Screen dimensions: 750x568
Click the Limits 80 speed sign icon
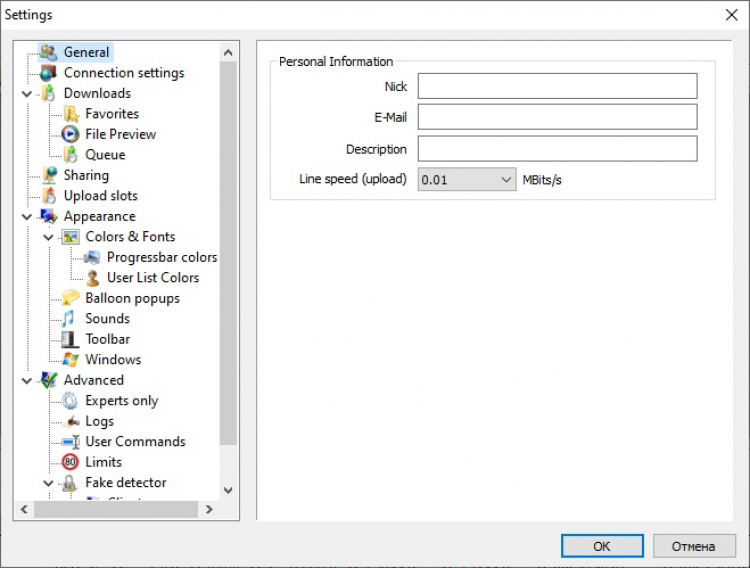pyautogui.click(x=70, y=462)
